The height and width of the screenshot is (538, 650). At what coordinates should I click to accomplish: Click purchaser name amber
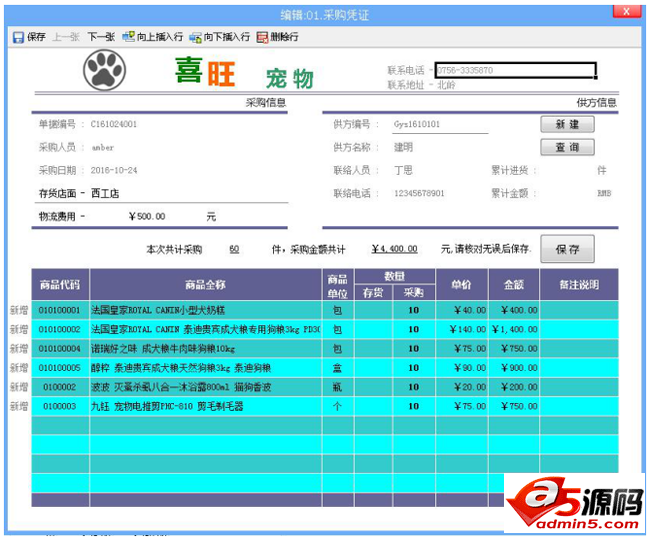coord(102,147)
